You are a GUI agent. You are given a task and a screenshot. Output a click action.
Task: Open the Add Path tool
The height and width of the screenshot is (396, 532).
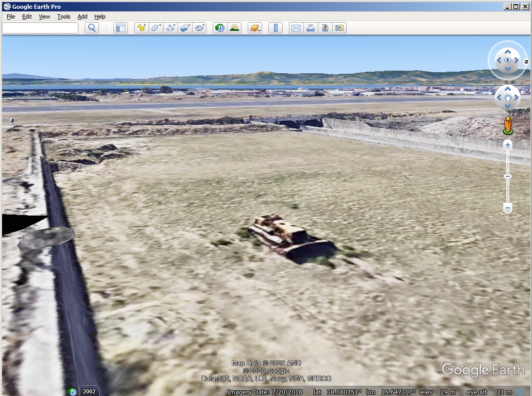[x=170, y=27]
